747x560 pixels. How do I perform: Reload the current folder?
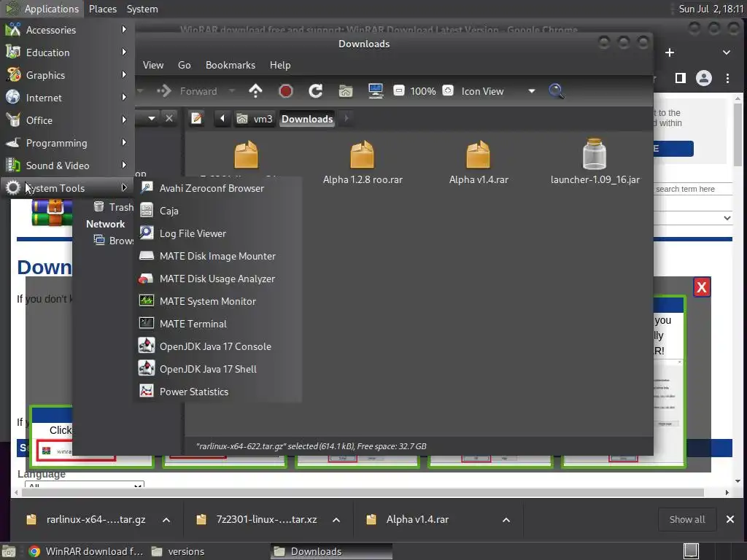pyautogui.click(x=315, y=91)
